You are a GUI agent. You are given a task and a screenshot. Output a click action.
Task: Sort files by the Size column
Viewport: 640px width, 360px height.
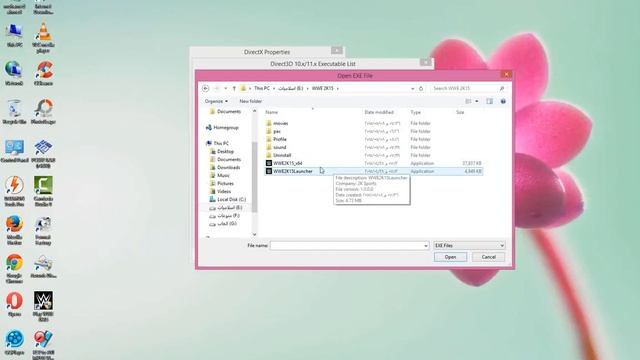click(x=460, y=112)
